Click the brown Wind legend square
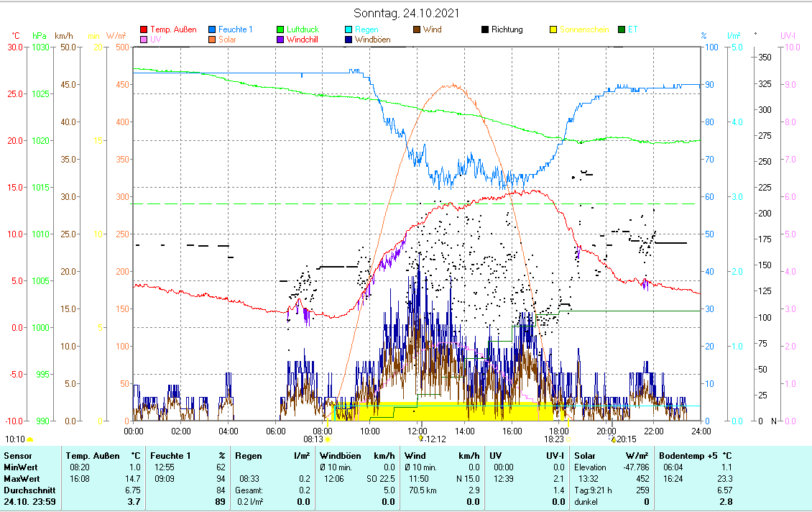Viewport: 812px width, 512px height. click(x=417, y=30)
